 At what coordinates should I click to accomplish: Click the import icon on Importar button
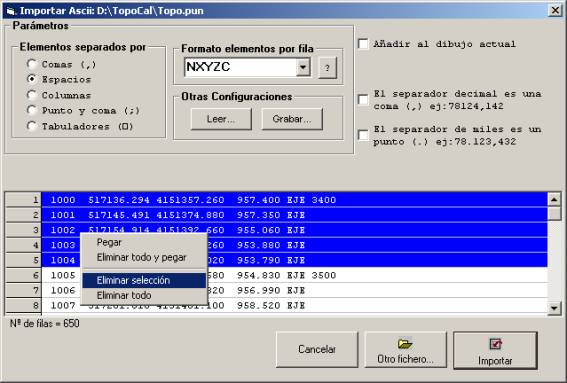[x=495, y=344]
